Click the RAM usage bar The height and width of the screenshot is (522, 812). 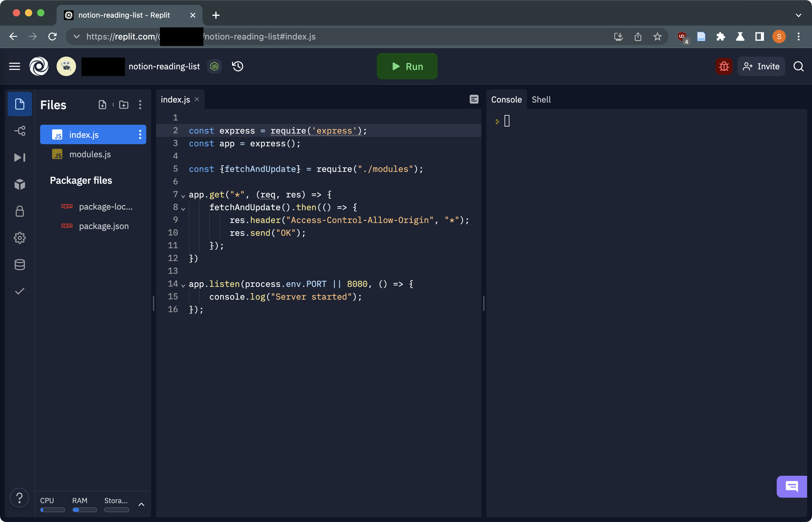(84, 510)
